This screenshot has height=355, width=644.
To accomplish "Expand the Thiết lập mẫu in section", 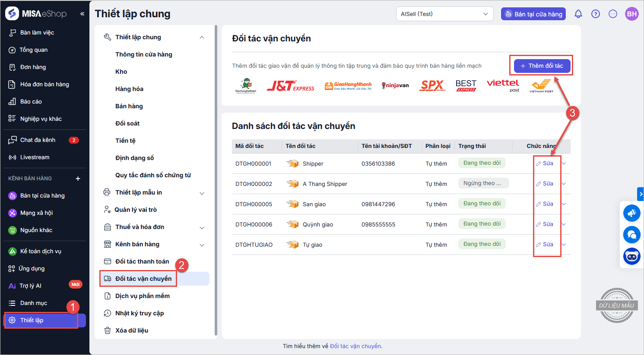I will (x=202, y=193).
